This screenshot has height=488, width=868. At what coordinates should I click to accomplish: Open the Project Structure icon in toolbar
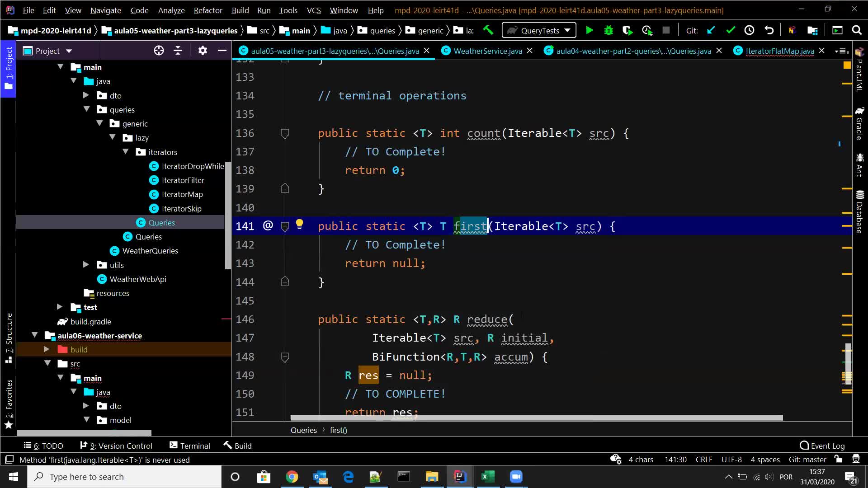pyautogui.click(x=812, y=30)
